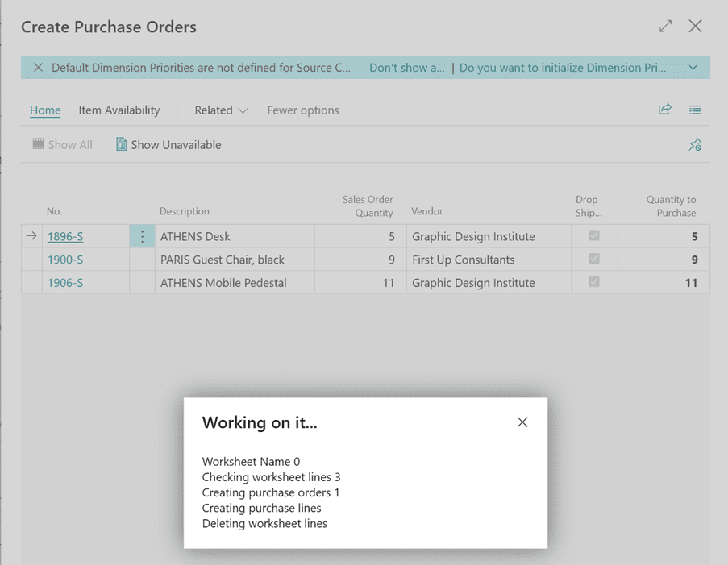The width and height of the screenshot is (728, 565).
Task: Expand the page with the diagonal arrows icon
Action: coord(665,27)
